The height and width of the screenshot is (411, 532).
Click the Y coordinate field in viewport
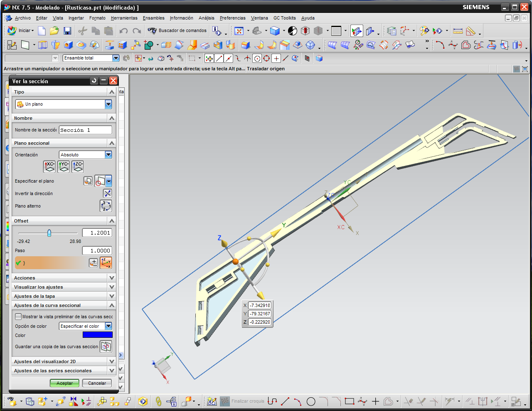260,314
